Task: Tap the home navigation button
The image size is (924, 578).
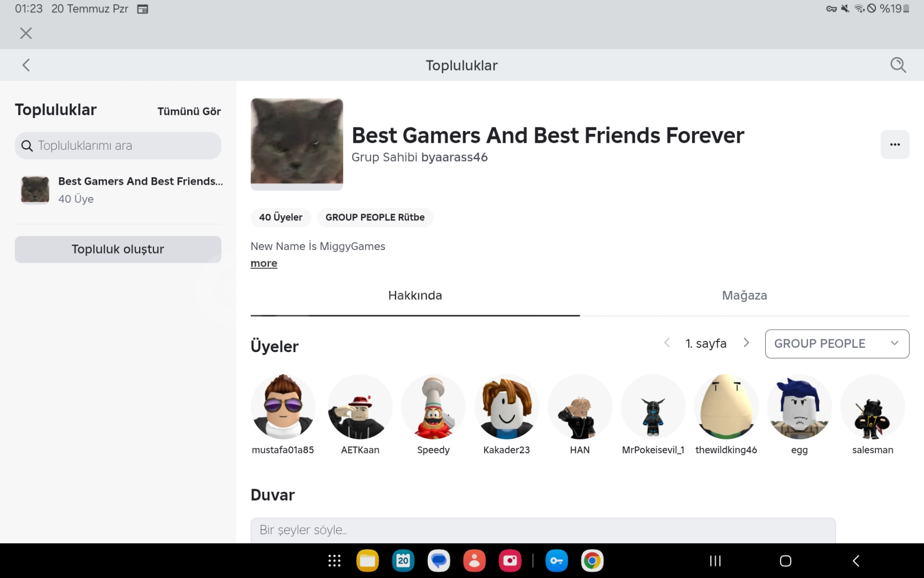Action: (x=786, y=561)
